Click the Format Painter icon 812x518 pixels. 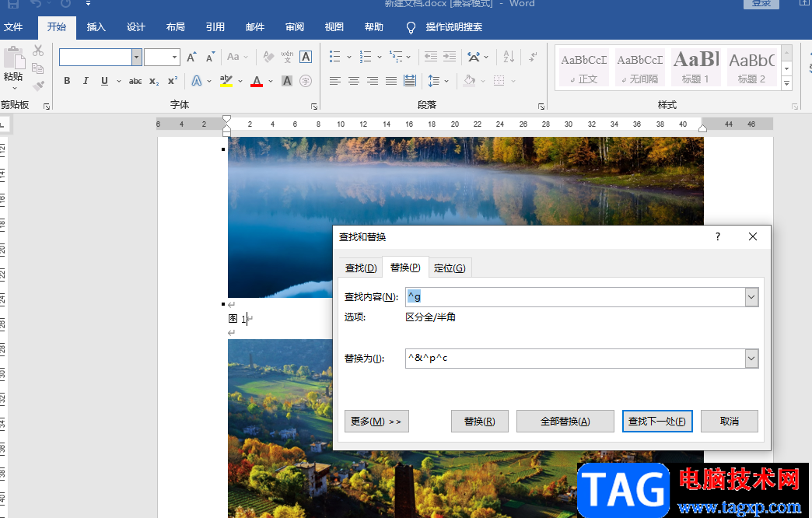[38, 86]
